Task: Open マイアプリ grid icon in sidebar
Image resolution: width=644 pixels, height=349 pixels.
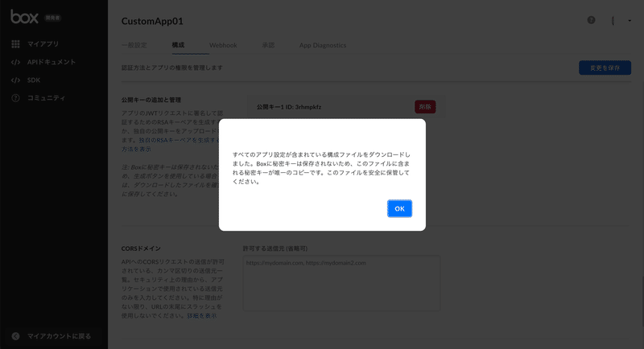Action: pyautogui.click(x=15, y=44)
